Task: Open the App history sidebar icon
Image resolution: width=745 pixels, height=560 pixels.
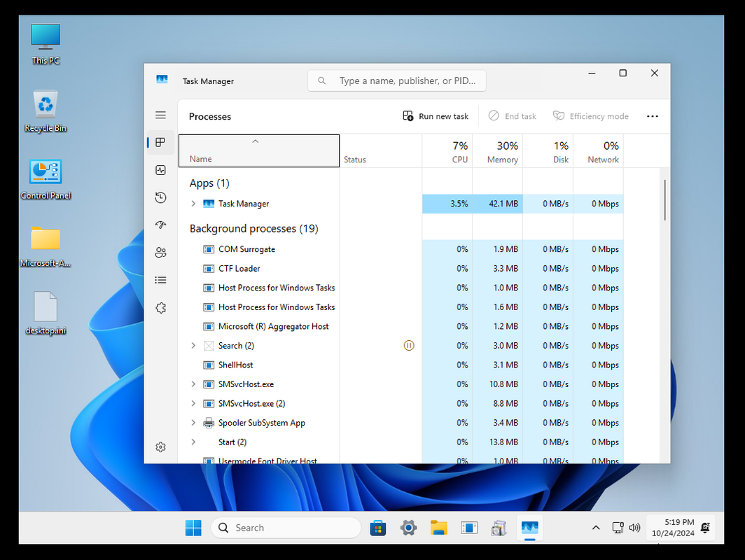Action: tap(160, 197)
